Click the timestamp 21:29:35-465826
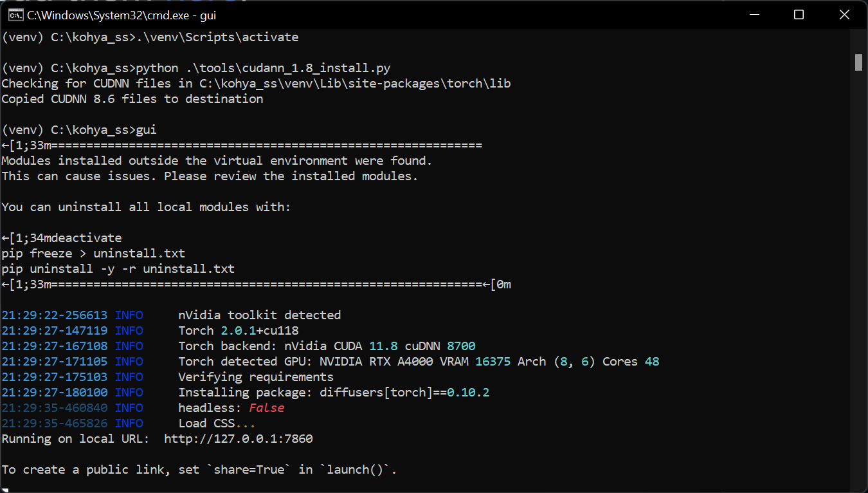Screen dimensions: 868x493 (55, 423)
